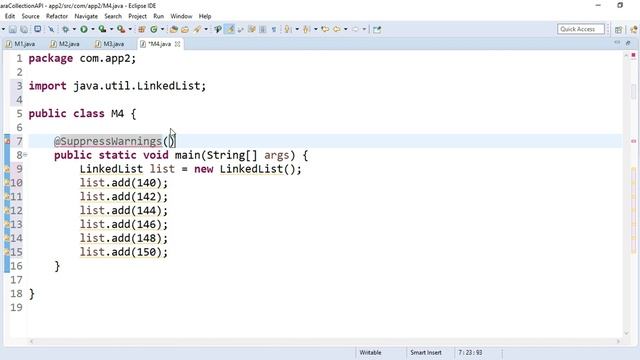Maximize the editor area

tap(628, 42)
